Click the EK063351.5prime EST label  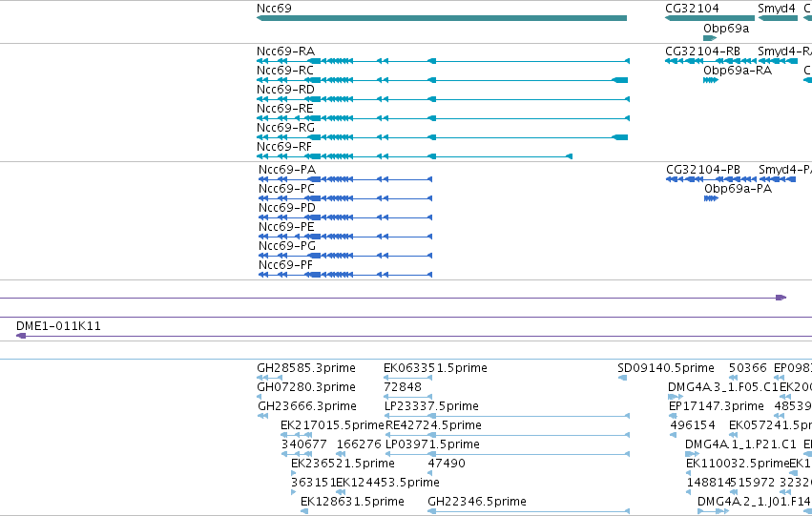(435, 368)
